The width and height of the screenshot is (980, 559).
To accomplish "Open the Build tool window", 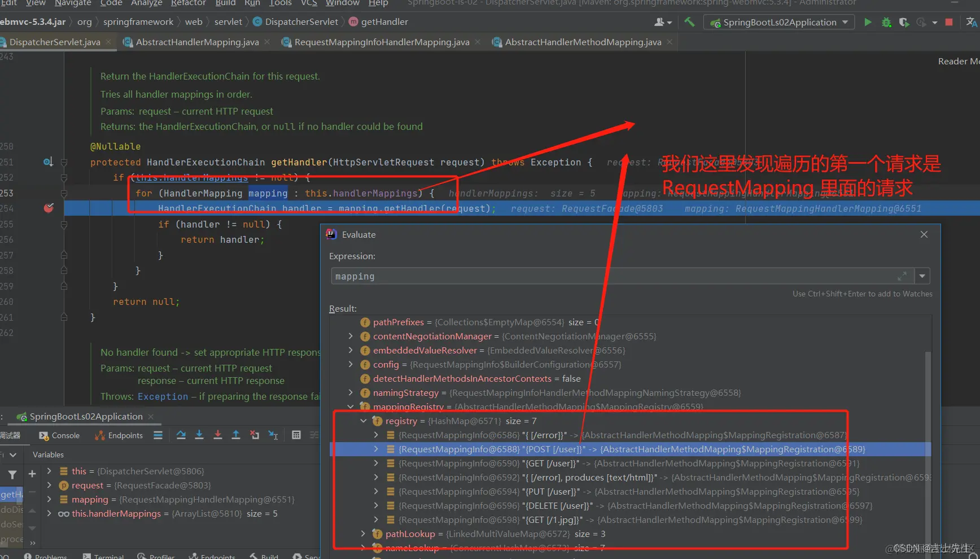I will point(264,556).
